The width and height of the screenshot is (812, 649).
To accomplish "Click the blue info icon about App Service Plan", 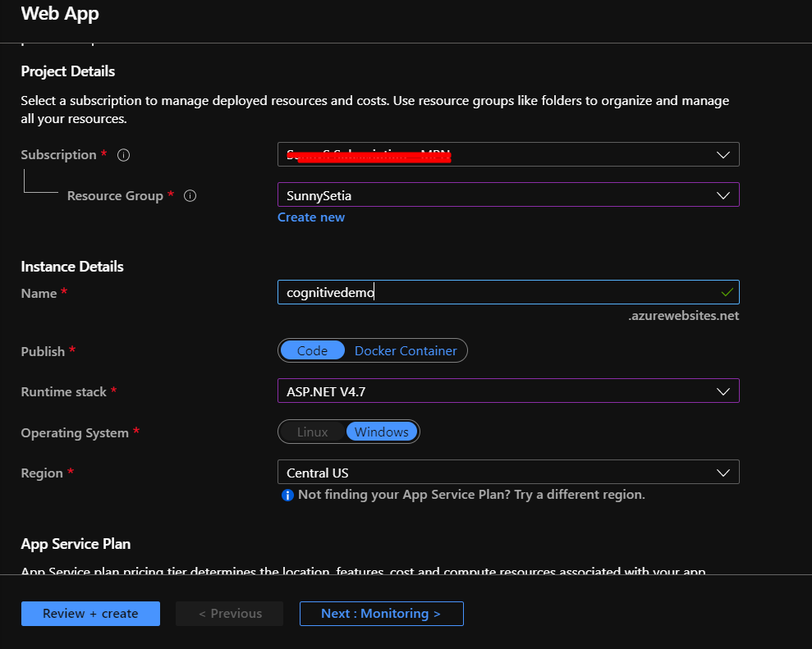I will [286, 495].
